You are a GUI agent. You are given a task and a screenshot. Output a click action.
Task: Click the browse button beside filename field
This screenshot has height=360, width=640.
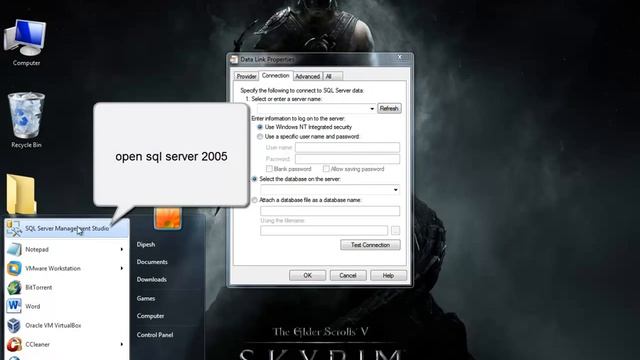[x=395, y=231]
